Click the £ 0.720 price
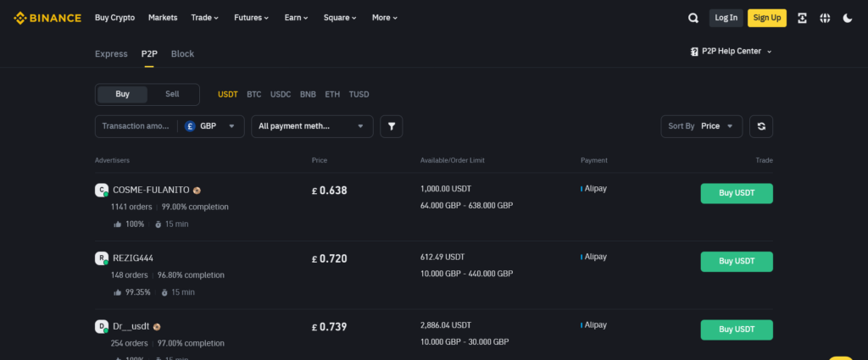Screen dimensions: 868x360 330,259
